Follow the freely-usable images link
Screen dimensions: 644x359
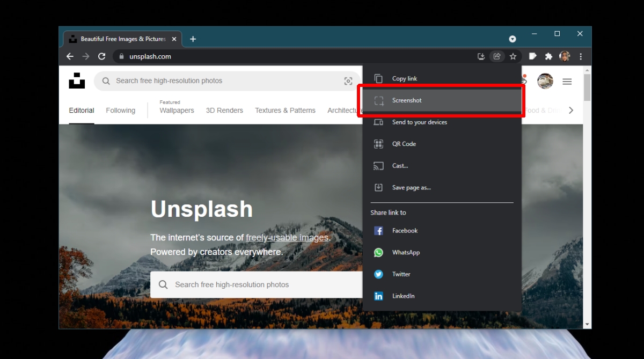pyautogui.click(x=287, y=237)
